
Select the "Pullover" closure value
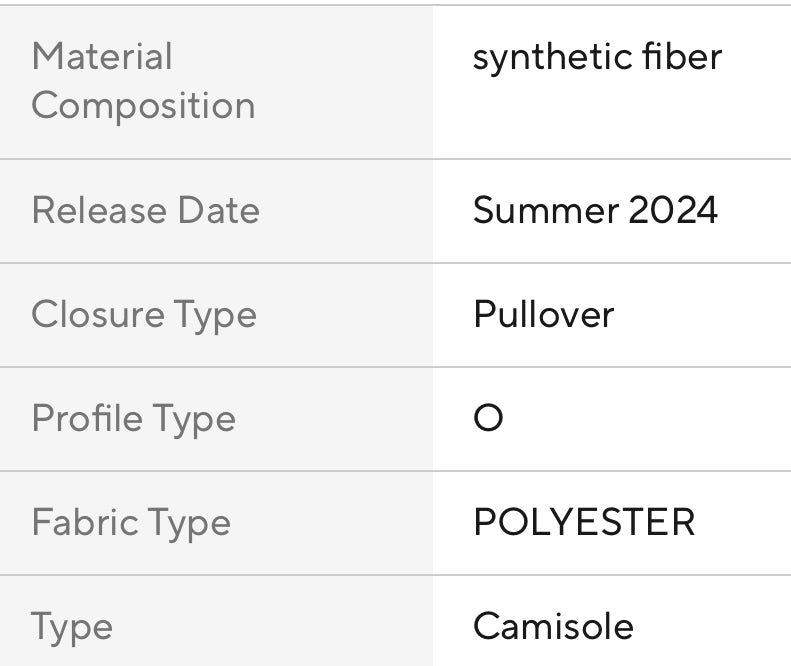pos(543,314)
